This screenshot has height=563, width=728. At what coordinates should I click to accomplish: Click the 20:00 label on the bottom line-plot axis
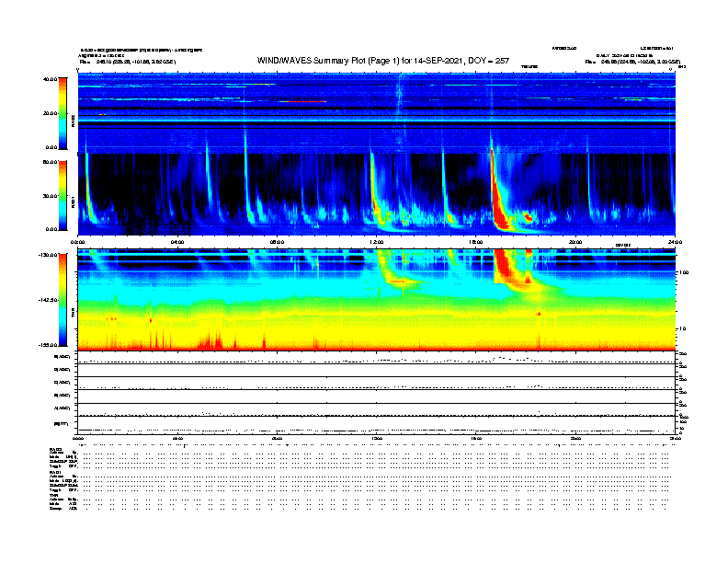(x=575, y=438)
